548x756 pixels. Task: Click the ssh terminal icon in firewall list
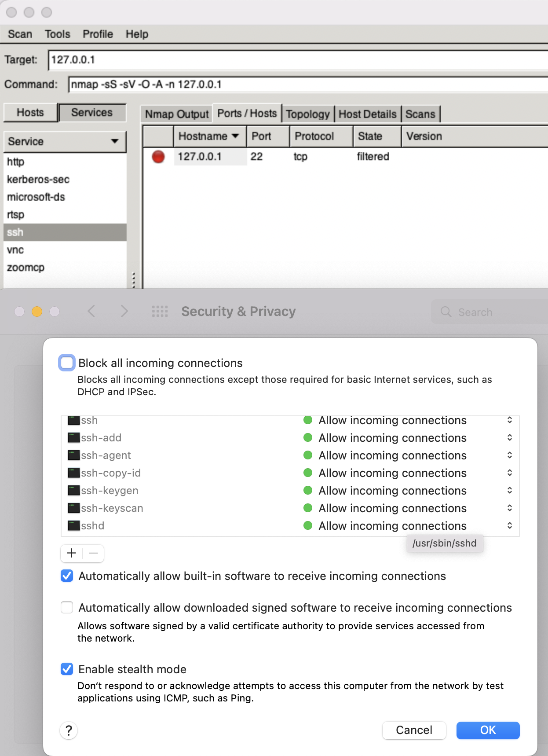[74, 421]
